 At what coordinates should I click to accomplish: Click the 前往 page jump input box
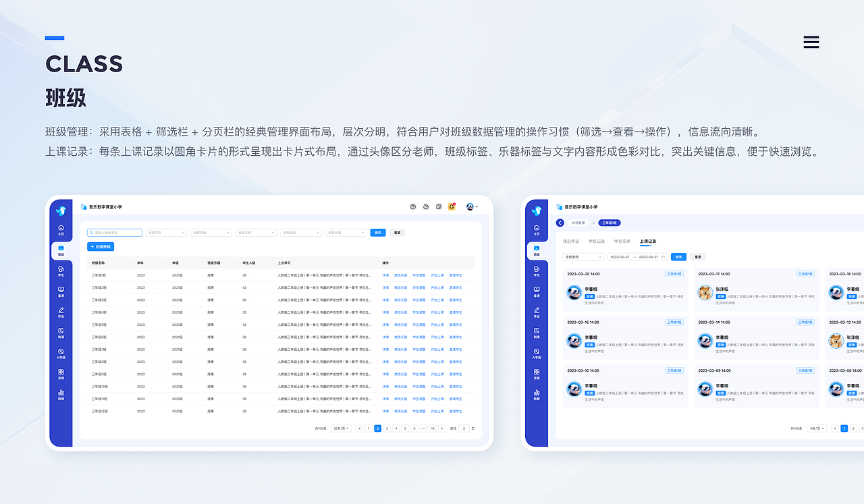pos(464,428)
